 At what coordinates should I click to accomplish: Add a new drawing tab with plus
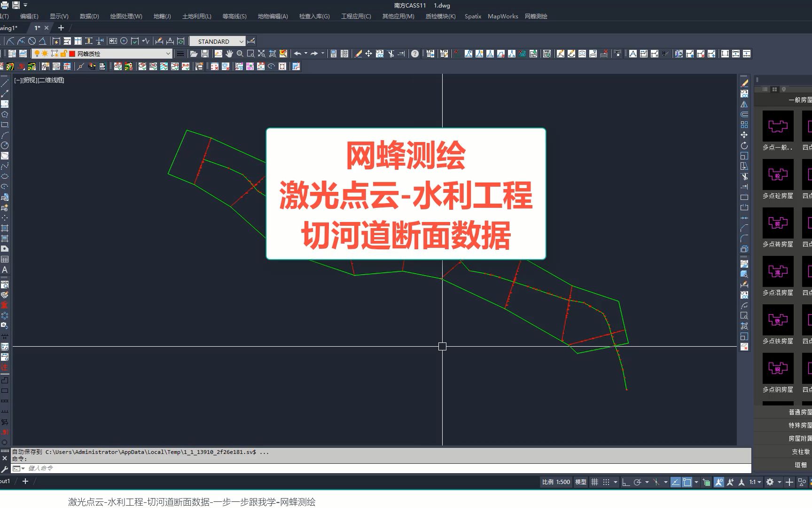[x=61, y=28]
